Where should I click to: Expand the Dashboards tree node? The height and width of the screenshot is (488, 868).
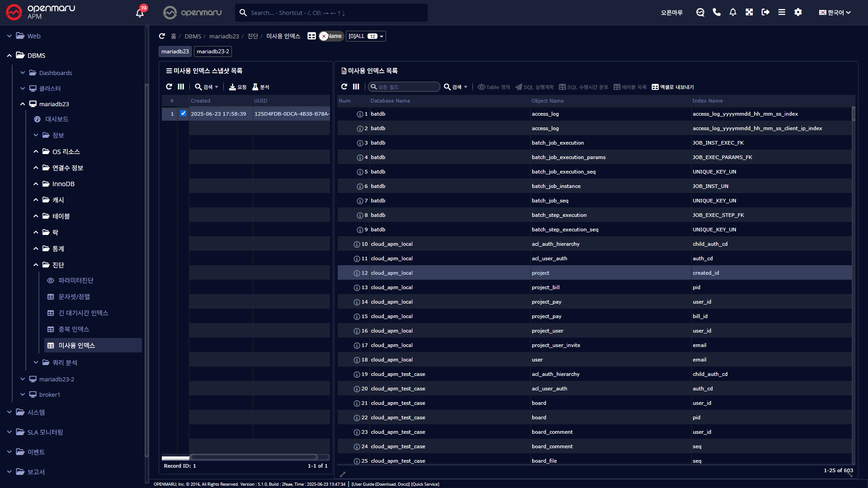23,73
